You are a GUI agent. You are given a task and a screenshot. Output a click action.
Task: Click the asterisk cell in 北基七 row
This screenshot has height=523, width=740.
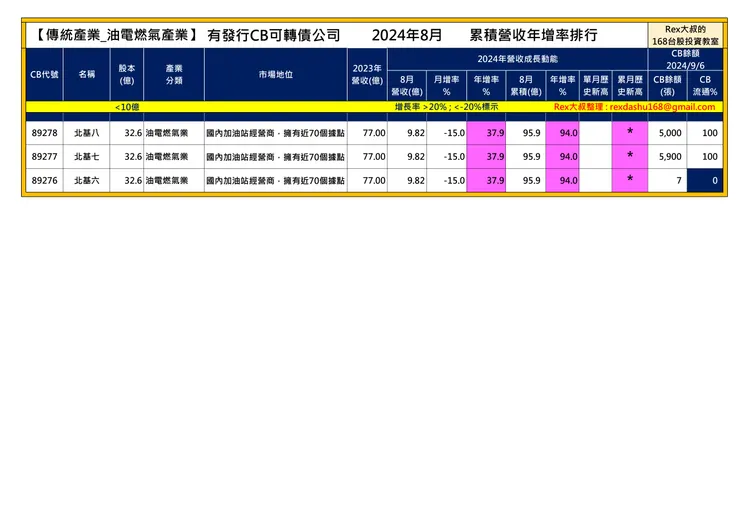pos(630,157)
